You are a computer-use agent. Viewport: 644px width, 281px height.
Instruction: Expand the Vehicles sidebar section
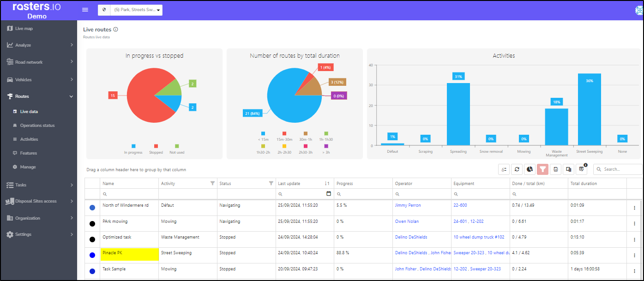point(40,79)
